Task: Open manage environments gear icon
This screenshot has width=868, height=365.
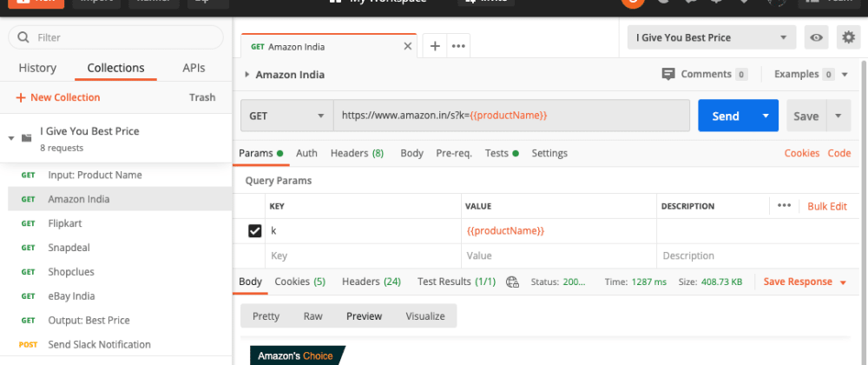Action: (x=848, y=37)
